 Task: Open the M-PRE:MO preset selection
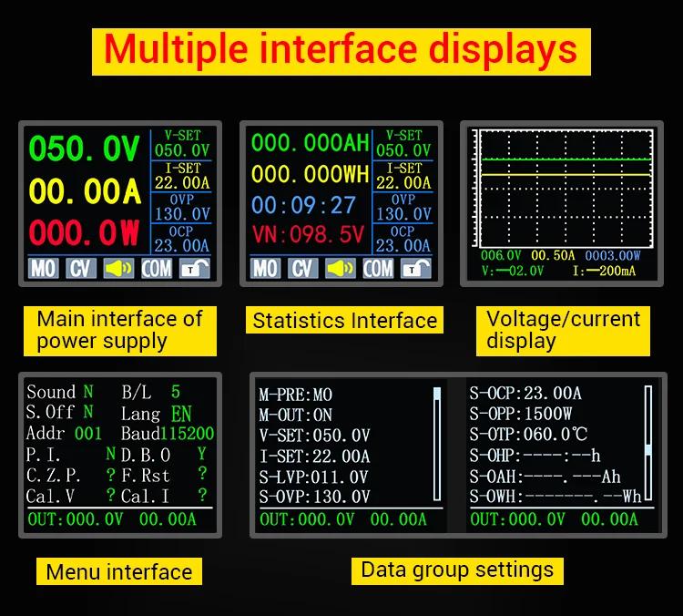pyautogui.click(x=297, y=395)
